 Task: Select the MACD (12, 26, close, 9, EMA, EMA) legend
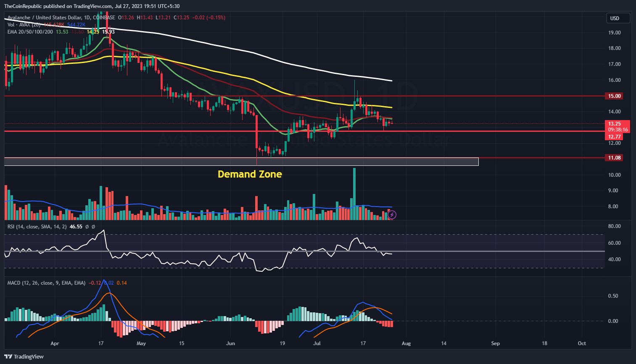tap(46, 283)
